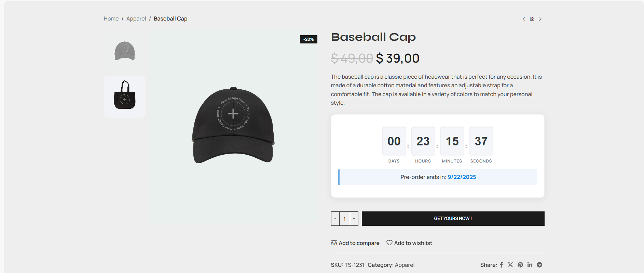Go to next product with right chevron

pyautogui.click(x=540, y=18)
